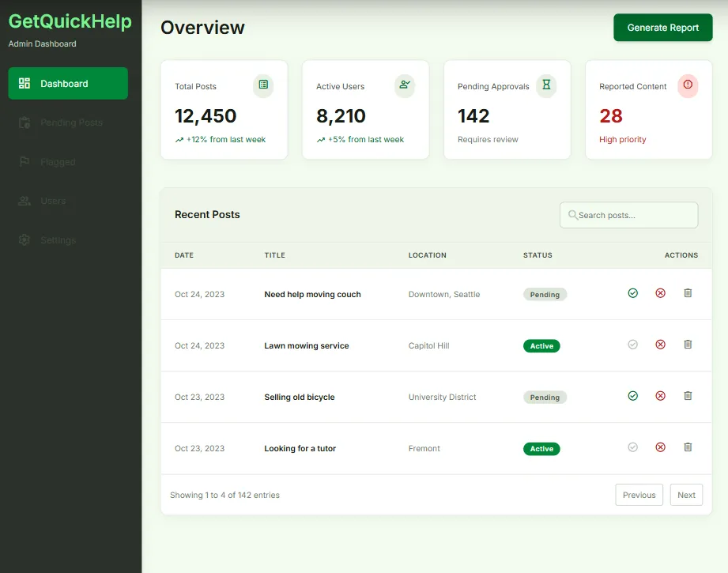
Task: Click Active badge on 'Looking for a tutor'
Action: [541, 449]
